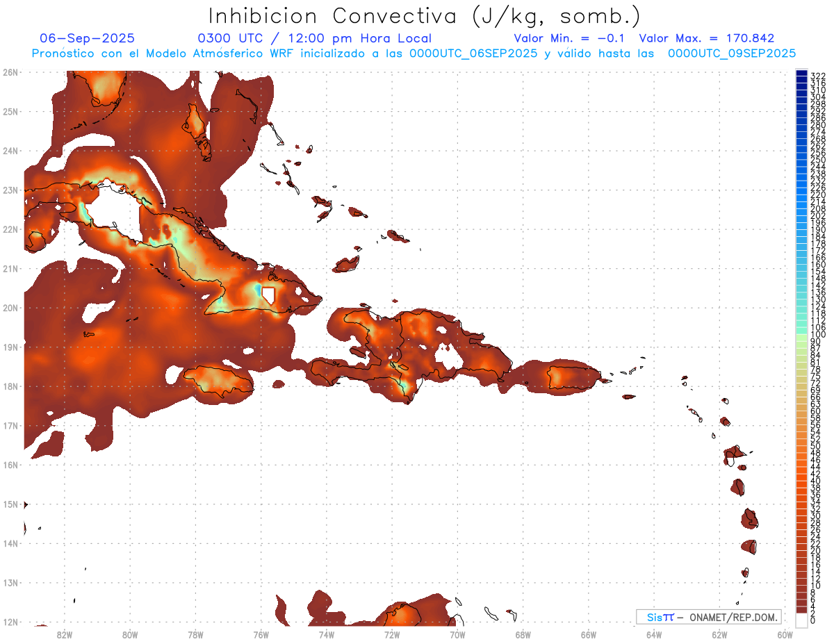Select the orange 40 colorbar swatch
This screenshot has height=644, width=834.
point(801,481)
